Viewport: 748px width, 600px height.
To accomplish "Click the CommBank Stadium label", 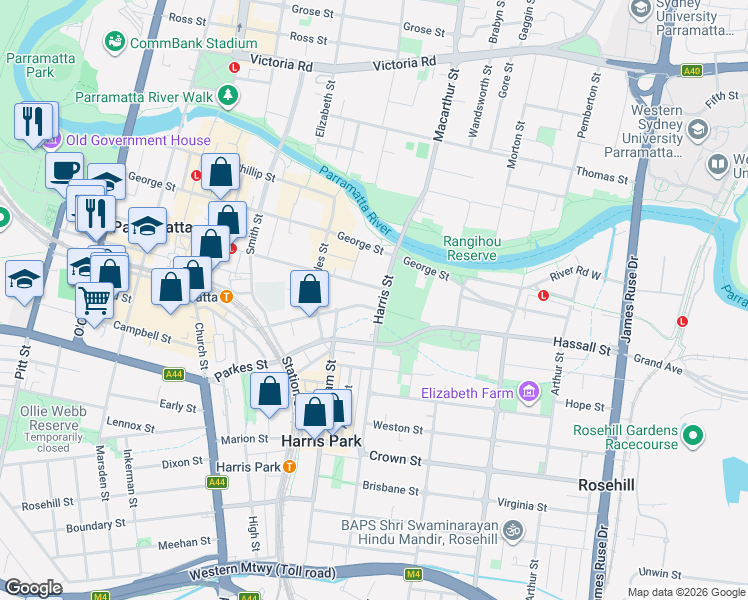I will click(x=194, y=43).
